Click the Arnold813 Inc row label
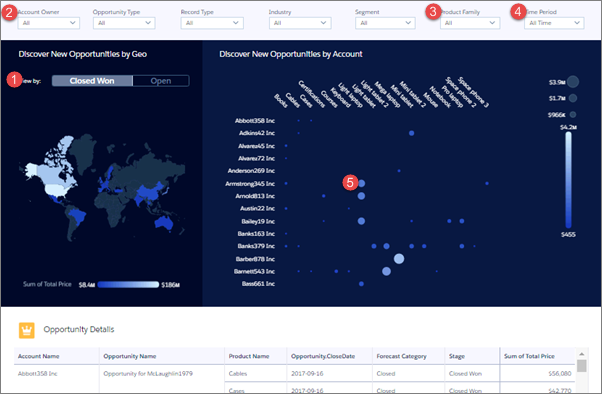Image resolution: width=602 pixels, height=394 pixels. pyautogui.click(x=255, y=196)
